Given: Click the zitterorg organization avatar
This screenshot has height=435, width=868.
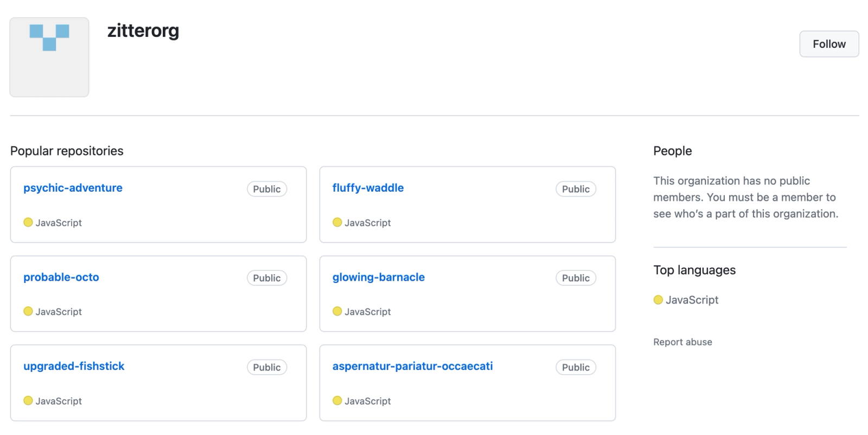Looking at the screenshot, I should pos(49,57).
